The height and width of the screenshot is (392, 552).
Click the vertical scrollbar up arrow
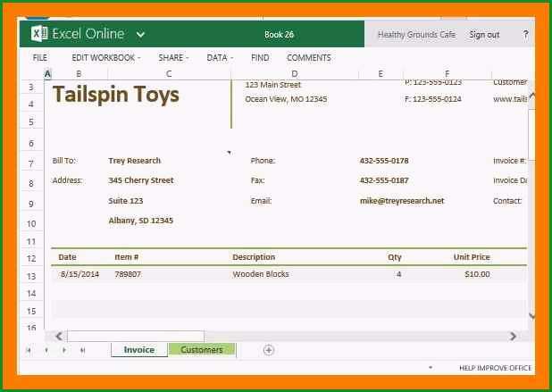(532, 96)
